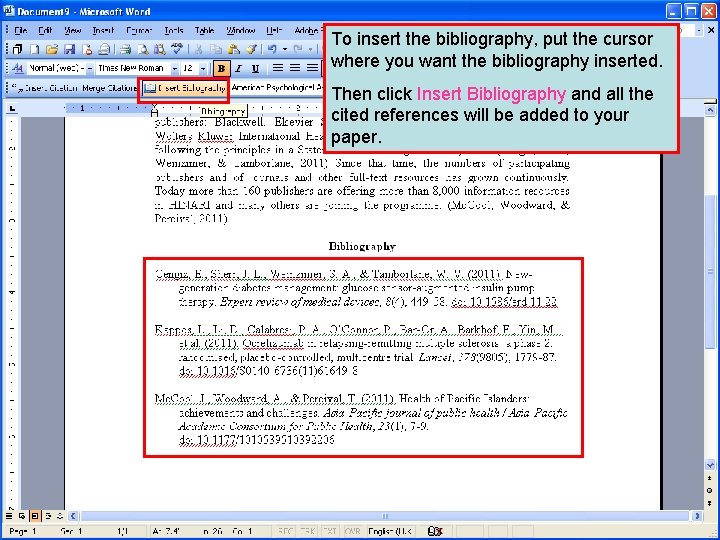
Task: Save the document with the floppy icon
Action: pyautogui.click(x=69, y=49)
